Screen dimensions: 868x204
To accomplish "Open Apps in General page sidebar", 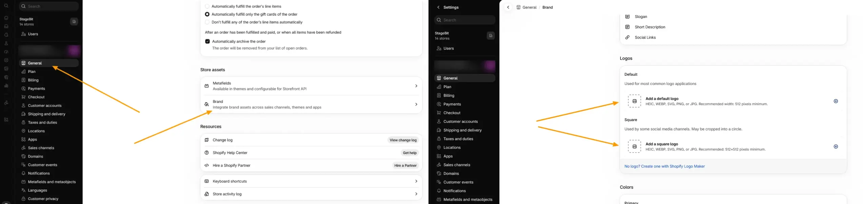I will [33, 139].
